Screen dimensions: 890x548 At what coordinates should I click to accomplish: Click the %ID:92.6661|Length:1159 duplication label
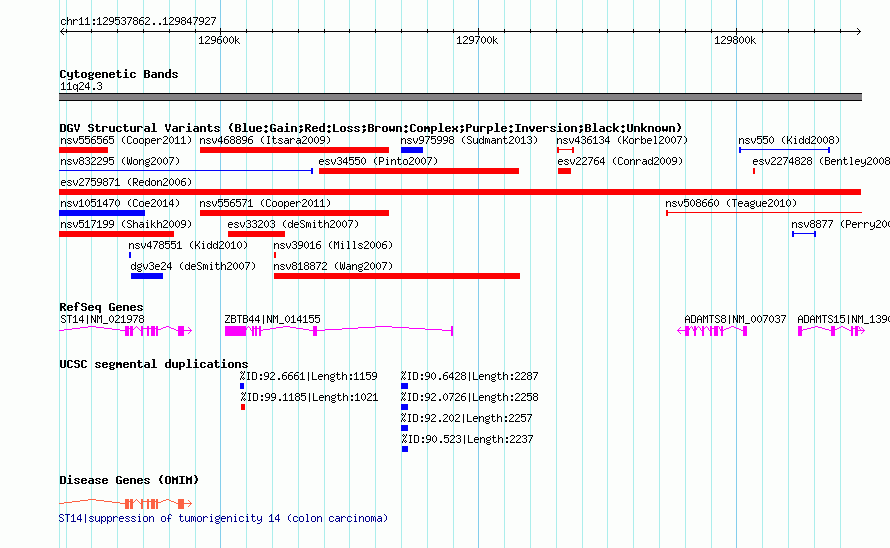[309, 377]
